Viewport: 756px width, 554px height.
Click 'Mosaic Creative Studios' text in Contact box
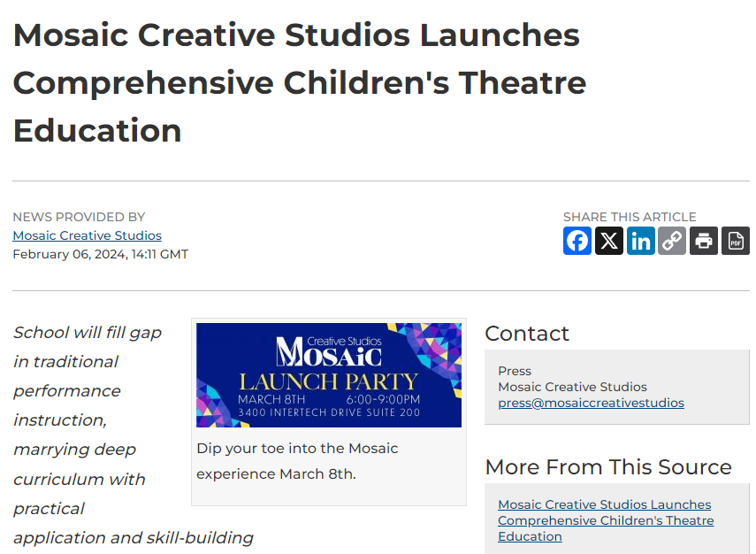(572, 387)
